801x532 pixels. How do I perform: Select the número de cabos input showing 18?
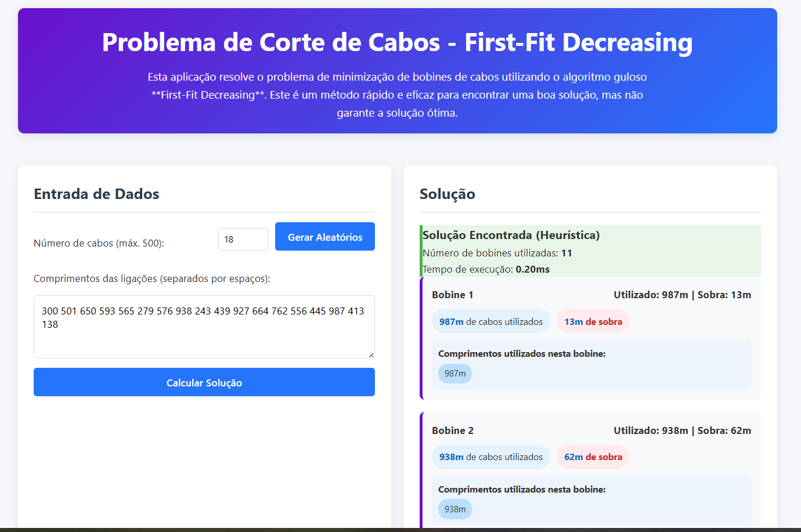click(x=243, y=239)
